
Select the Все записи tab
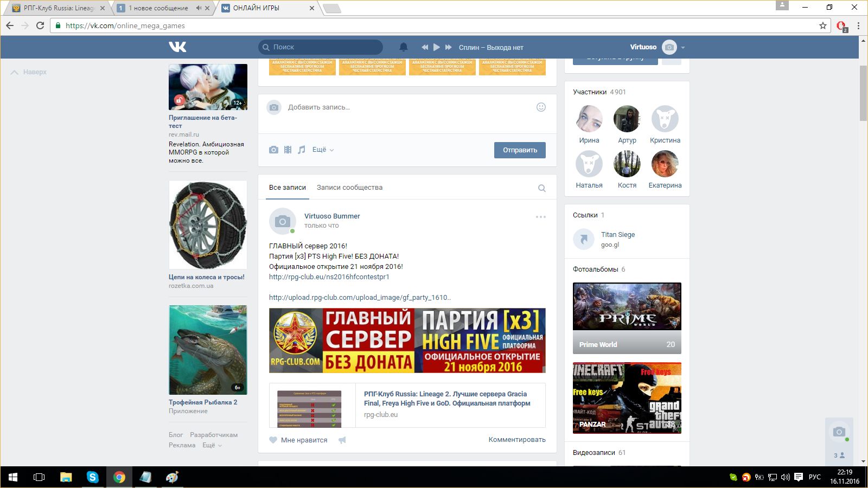click(287, 188)
